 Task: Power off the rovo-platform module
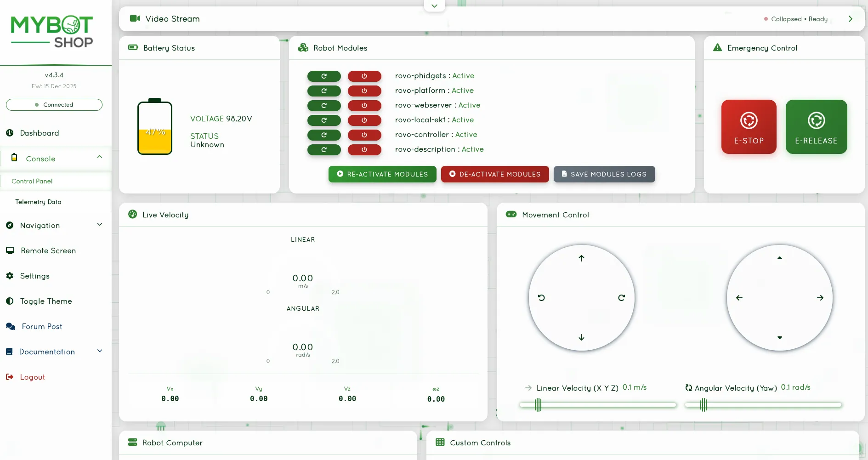click(x=364, y=91)
